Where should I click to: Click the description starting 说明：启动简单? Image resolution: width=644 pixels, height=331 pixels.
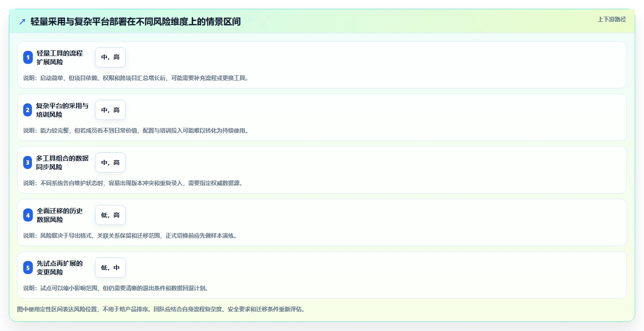pyautogui.click(x=136, y=78)
